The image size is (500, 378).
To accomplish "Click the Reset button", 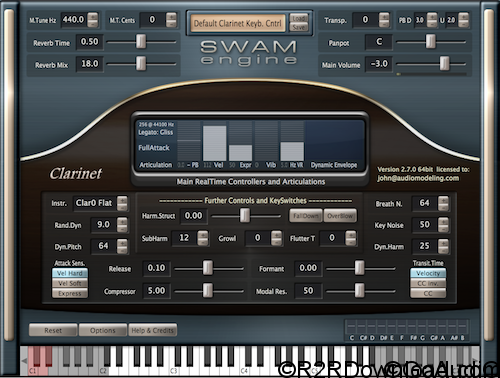I will (x=53, y=330).
